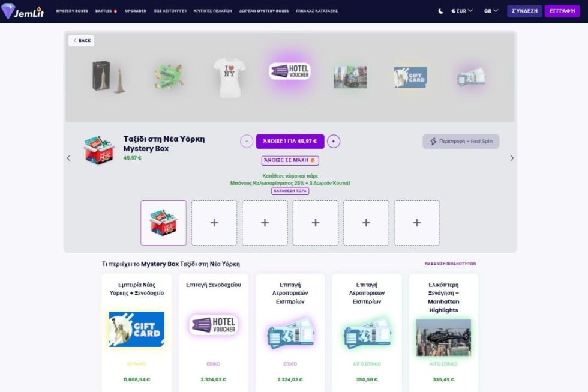Screen dimensions: 588x392
Task: Add a box in the first empty slot
Action: coord(214,223)
